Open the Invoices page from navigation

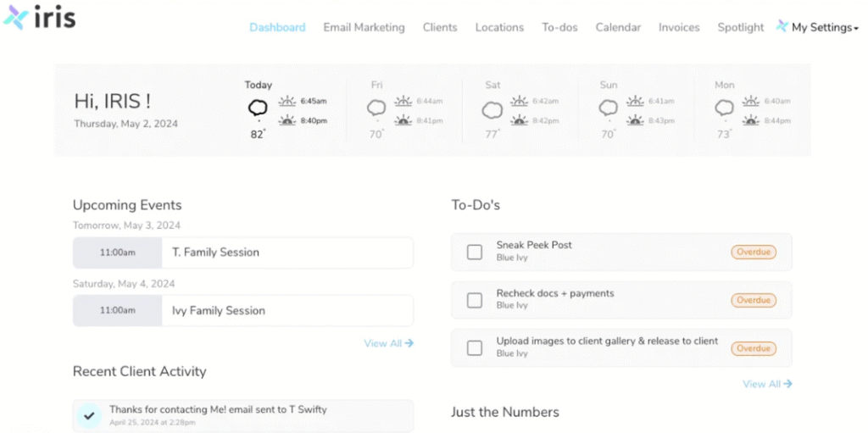pos(679,27)
